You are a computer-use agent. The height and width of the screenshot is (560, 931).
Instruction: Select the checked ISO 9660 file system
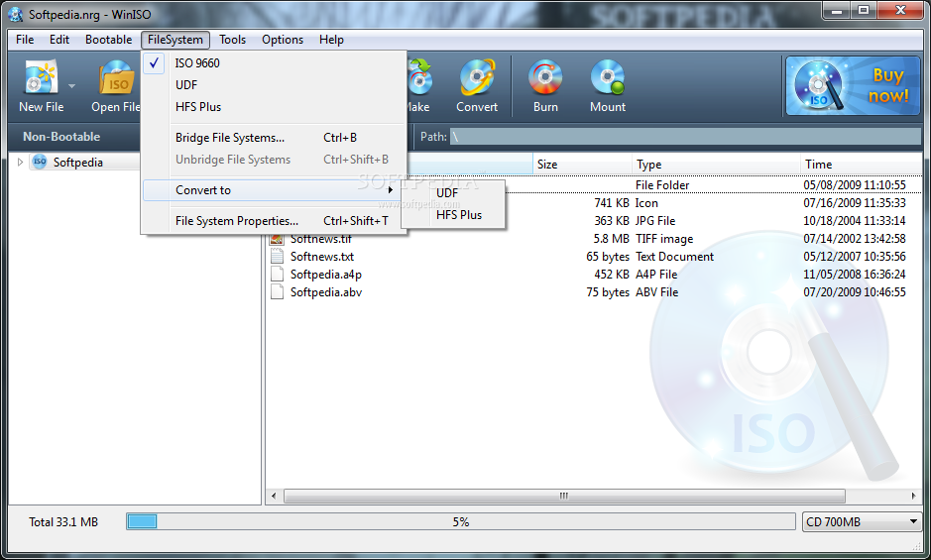pyautogui.click(x=274, y=63)
